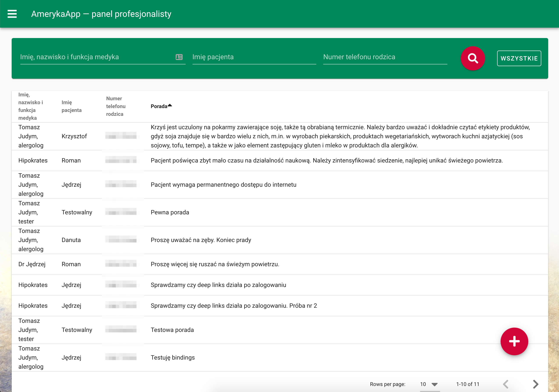
Task: Click the Testuję bindings advice row
Action: [x=173, y=357]
